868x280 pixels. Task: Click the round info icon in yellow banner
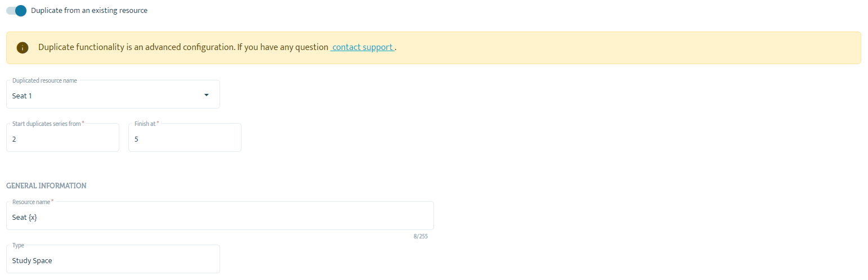pyautogui.click(x=23, y=48)
